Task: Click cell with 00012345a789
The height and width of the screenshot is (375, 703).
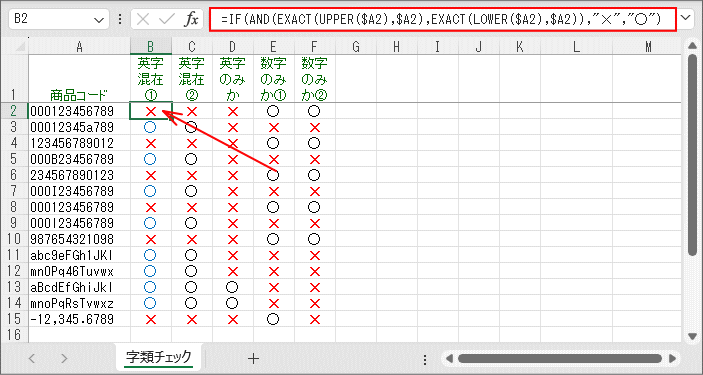Action: [79, 127]
